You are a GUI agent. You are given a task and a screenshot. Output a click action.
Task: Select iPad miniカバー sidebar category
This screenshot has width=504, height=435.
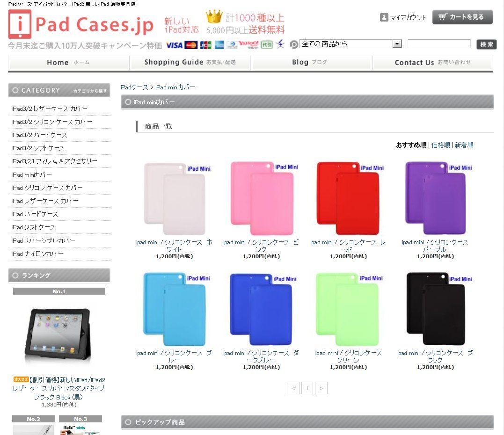point(31,174)
